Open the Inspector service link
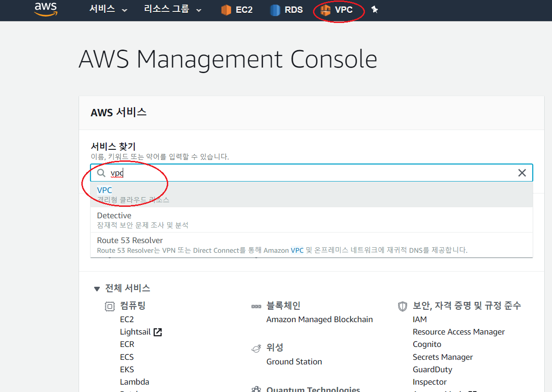552x392 pixels. (x=430, y=382)
